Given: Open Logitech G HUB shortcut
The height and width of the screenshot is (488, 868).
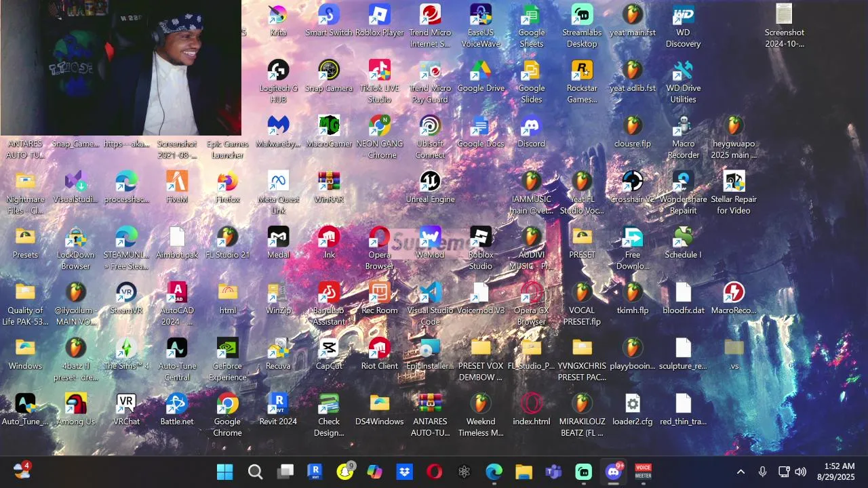Looking at the screenshot, I should click(278, 81).
